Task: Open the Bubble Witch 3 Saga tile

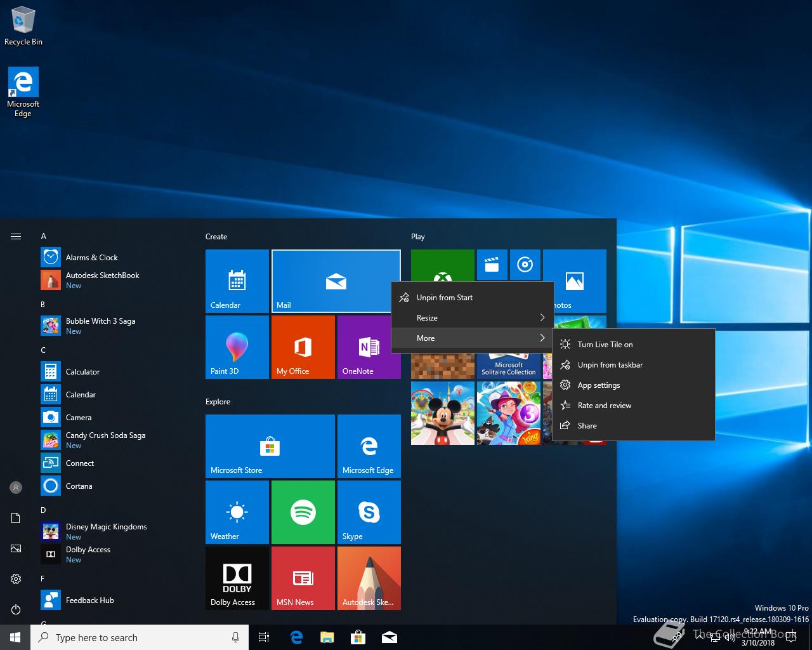Action: pos(509,413)
